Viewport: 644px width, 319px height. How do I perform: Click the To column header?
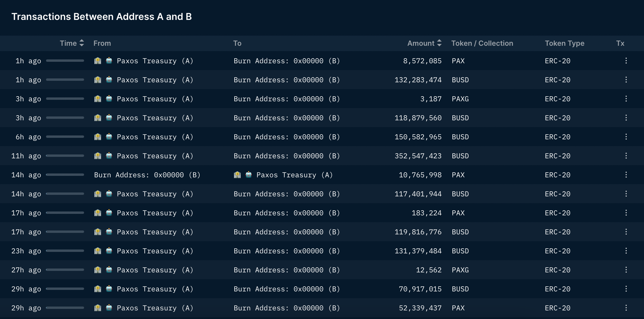pos(237,43)
